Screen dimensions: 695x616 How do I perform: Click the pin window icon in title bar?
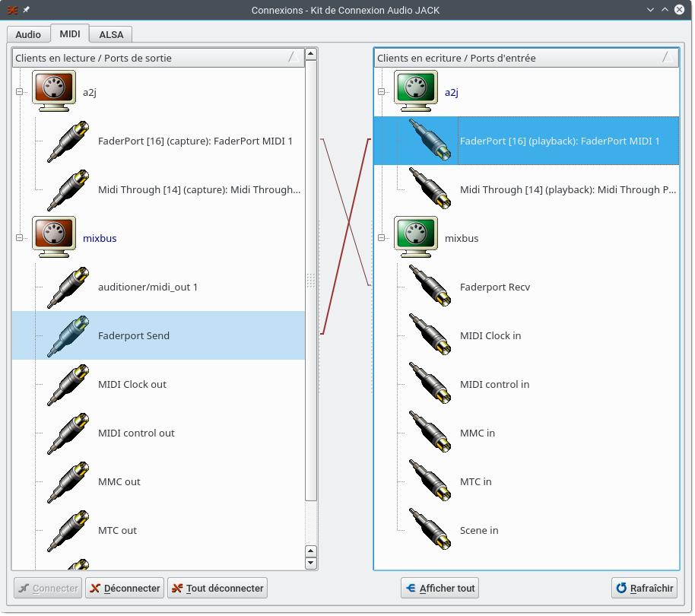click(x=27, y=9)
